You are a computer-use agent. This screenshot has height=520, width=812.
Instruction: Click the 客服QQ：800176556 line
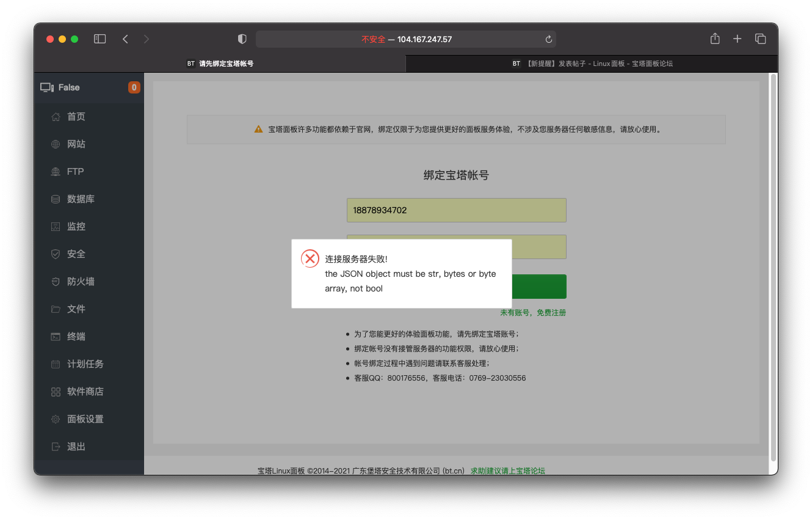coord(440,378)
